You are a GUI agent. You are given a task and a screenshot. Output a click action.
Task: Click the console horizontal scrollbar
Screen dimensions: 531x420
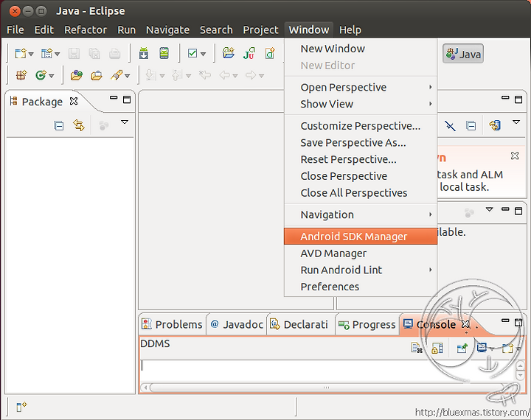[326, 388]
